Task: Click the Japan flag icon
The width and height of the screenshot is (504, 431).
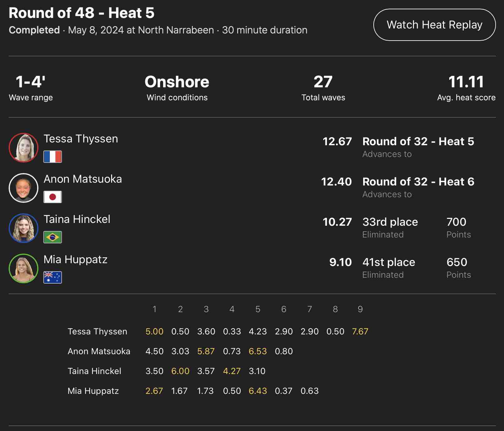Action: point(53,197)
